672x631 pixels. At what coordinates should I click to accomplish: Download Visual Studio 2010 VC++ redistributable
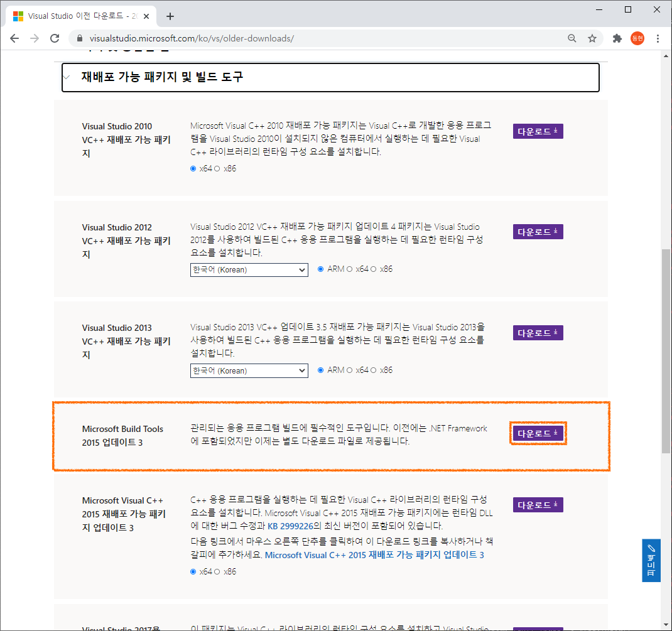(x=538, y=131)
